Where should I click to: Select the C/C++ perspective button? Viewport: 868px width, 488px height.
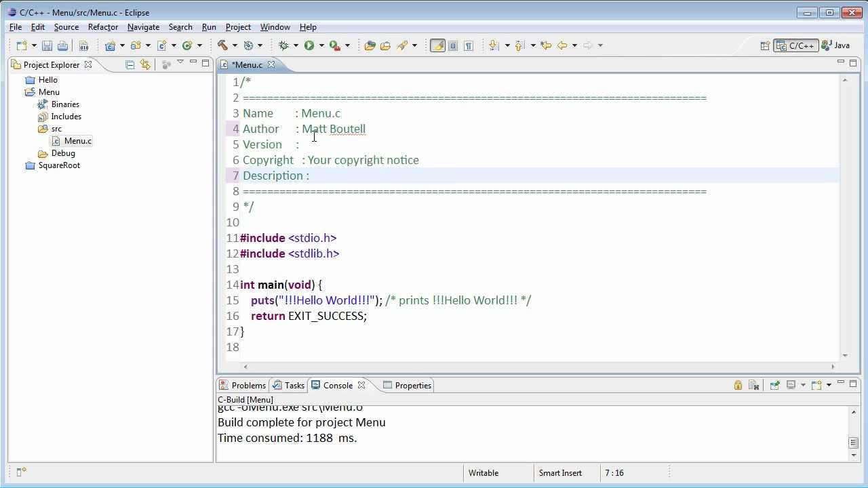coord(795,45)
